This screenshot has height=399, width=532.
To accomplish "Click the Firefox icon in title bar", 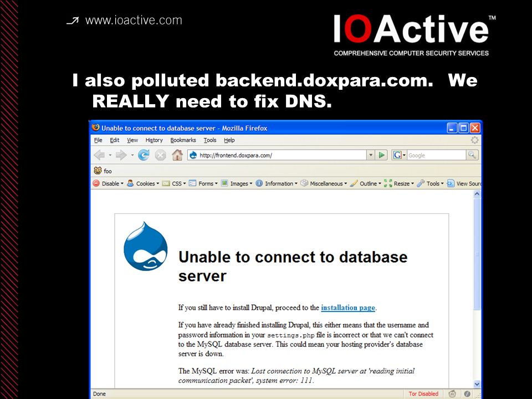I will pyautogui.click(x=96, y=127).
